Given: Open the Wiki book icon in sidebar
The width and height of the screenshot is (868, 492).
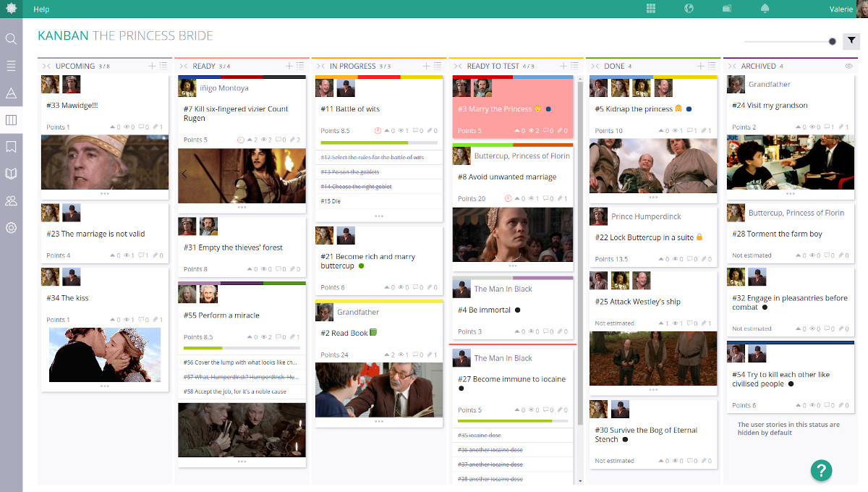Looking at the screenshot, I should 11,174.
